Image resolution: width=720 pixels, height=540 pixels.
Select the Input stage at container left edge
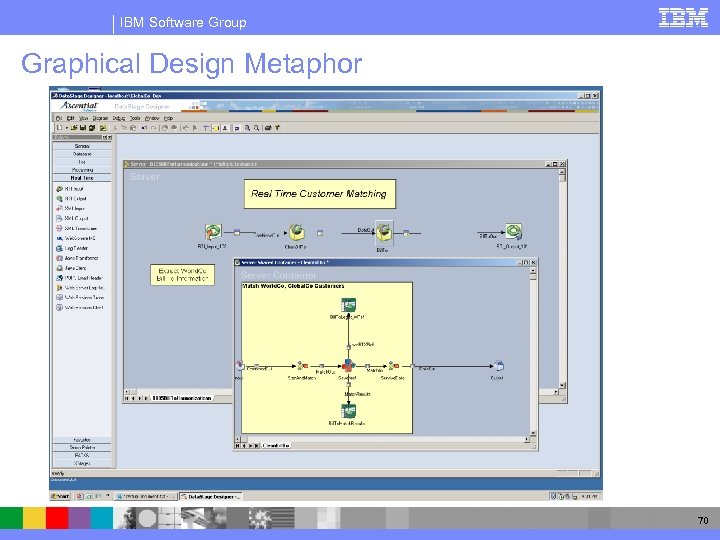pyautogui.click(x=239, y=366)
